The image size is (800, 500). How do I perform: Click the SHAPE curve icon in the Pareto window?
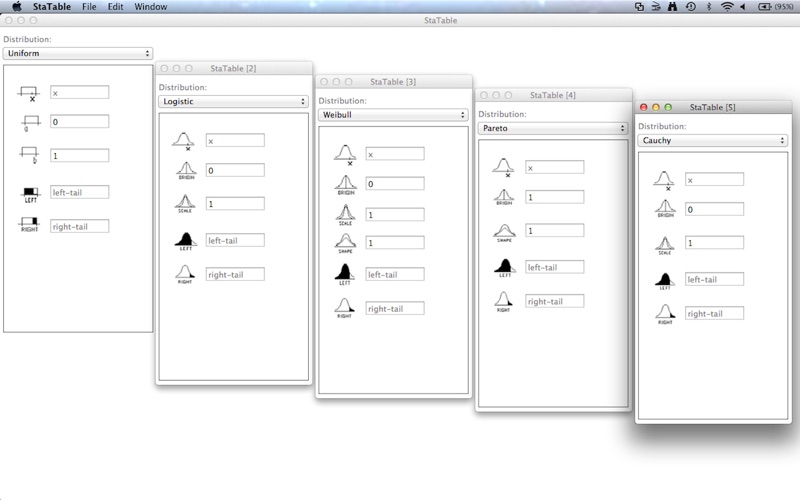point(505,231)
